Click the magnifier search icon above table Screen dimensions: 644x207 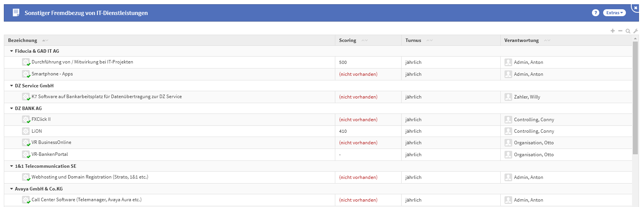click(628, 31)
